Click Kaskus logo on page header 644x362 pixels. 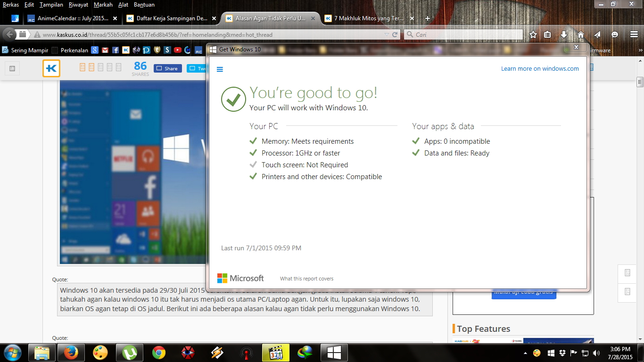pyautogui.click(x=51, y=68)
